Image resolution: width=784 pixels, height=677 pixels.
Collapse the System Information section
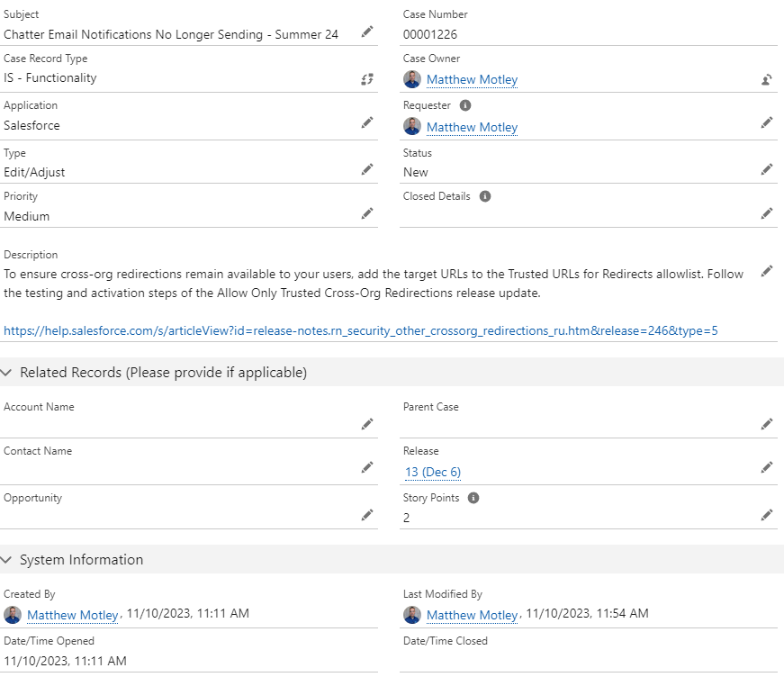(x=8, y=560)
